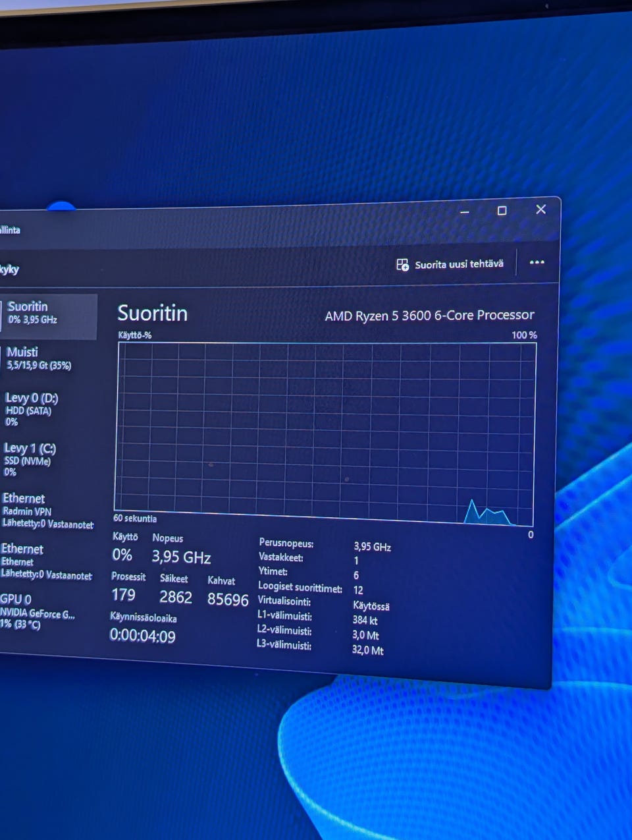Click the 60 sekuntia graph label

(135, 518)
